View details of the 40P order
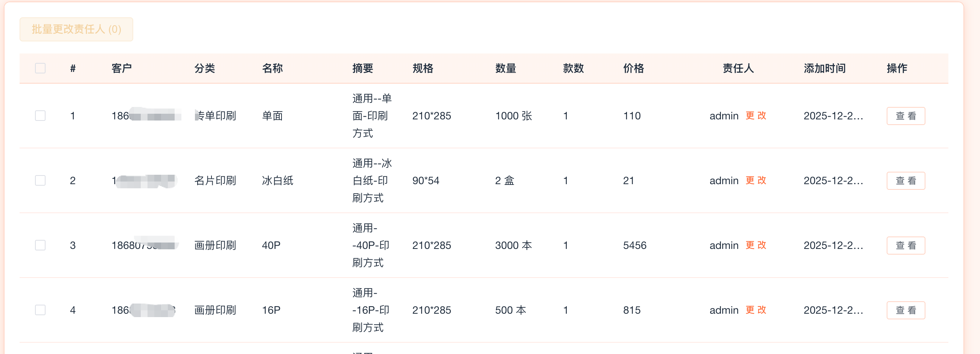Screen dimensions: 980x354 905,245
